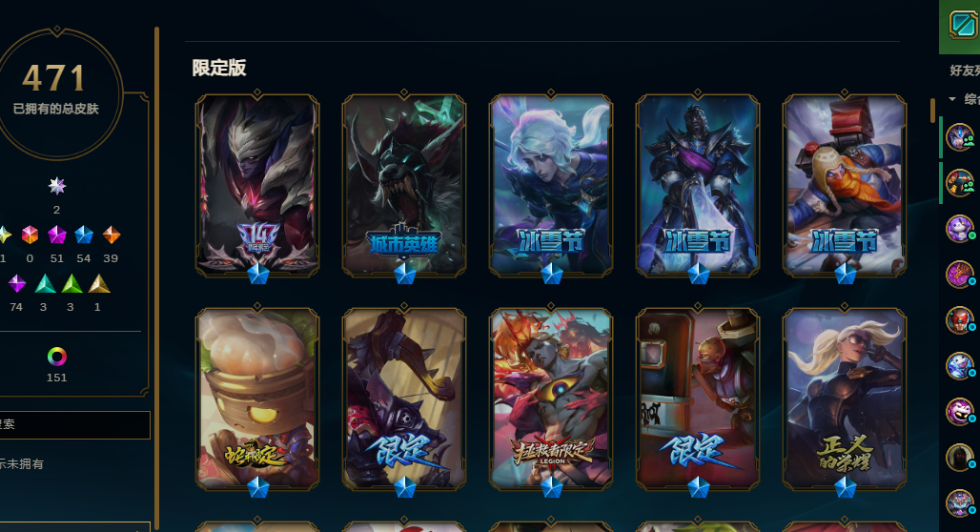Click the 471 total skins owned circle
Image resolution: width=980 pixels, height=532 pixels.
pyautogui.click(x=56, y=92)
